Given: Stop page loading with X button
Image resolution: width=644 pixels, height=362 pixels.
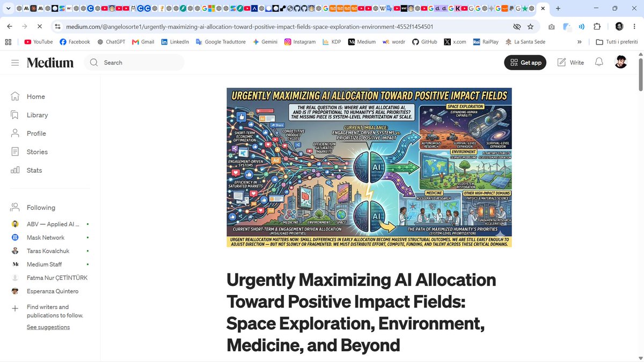Looking at the screenshot, I should [40, 26].
